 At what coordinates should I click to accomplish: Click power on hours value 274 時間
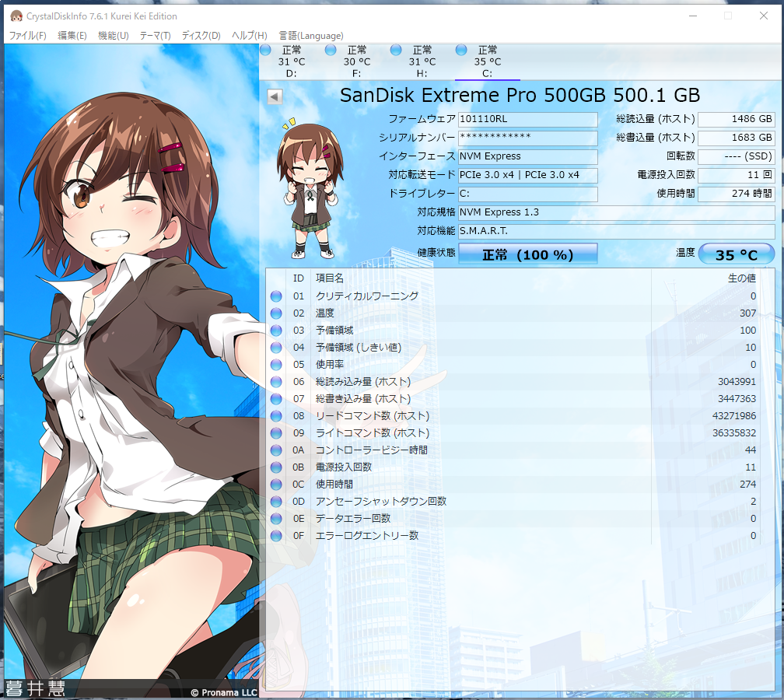click(x=737, y=194)
